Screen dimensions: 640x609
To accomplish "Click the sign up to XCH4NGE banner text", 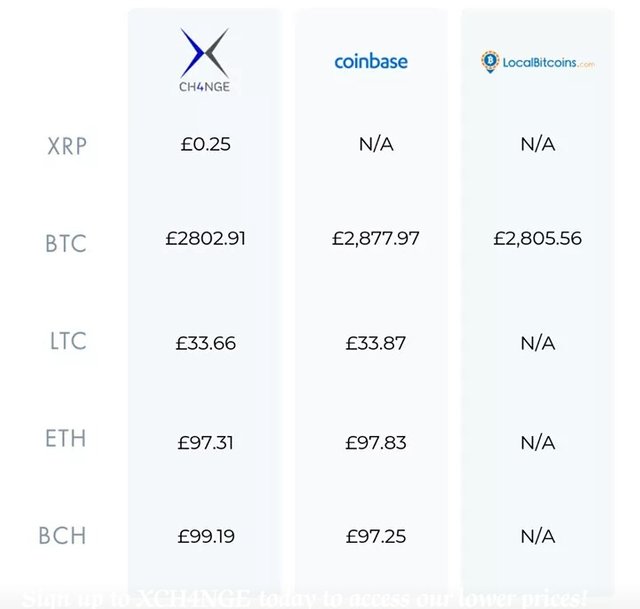I will (304, 598).
